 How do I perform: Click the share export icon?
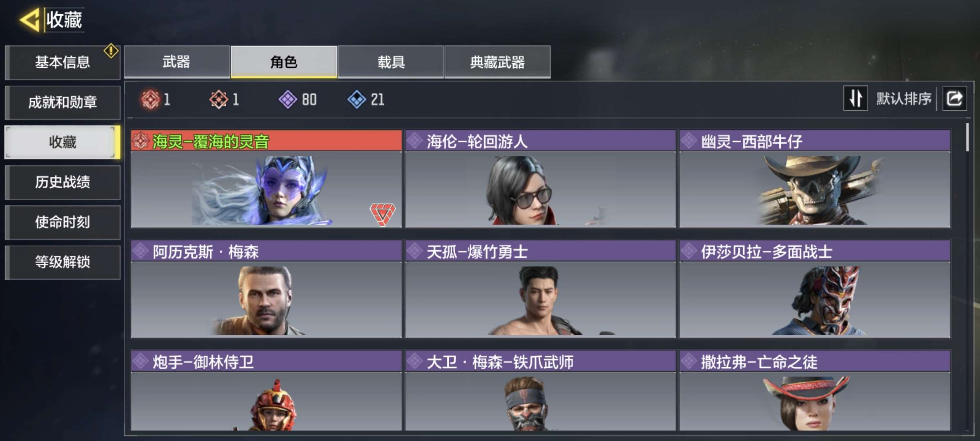click(954, 98)
